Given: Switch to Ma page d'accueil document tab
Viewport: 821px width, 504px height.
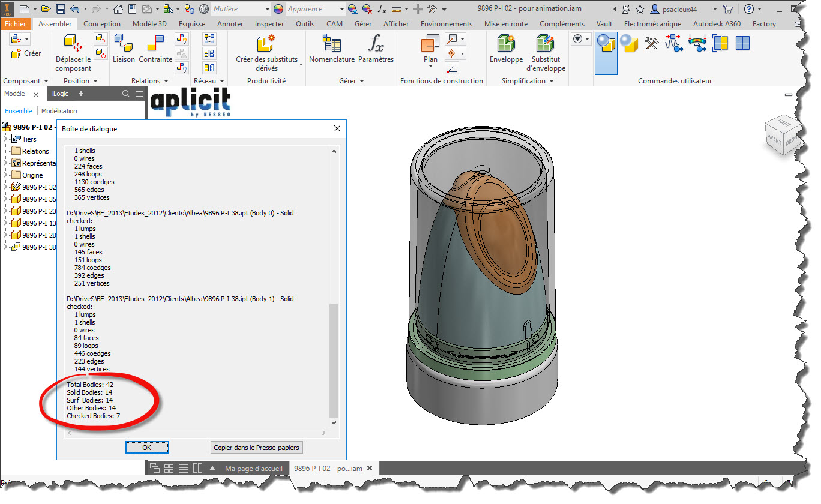Looking at the screenshot, I should (253, 469).
